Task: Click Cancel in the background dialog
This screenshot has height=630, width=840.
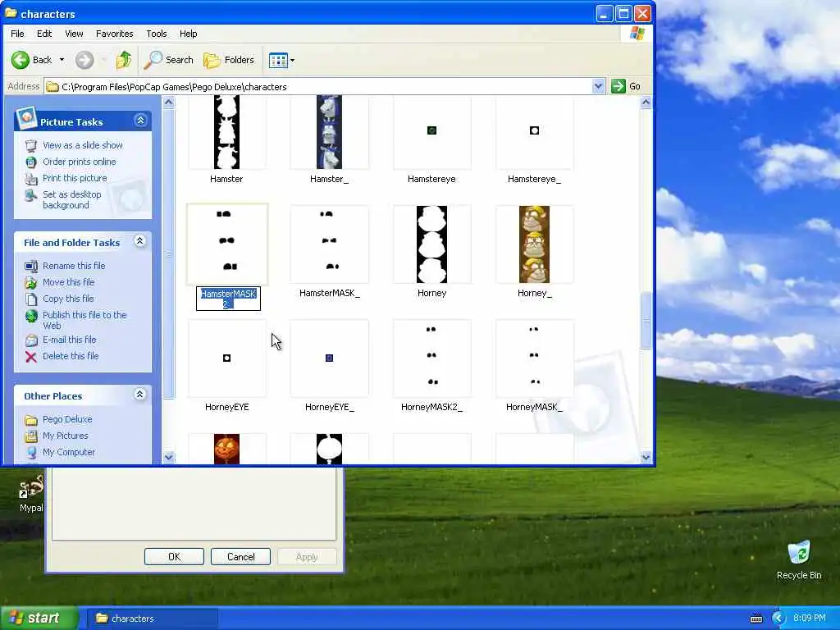Action: pyautogui.click(x=240, y=557)
